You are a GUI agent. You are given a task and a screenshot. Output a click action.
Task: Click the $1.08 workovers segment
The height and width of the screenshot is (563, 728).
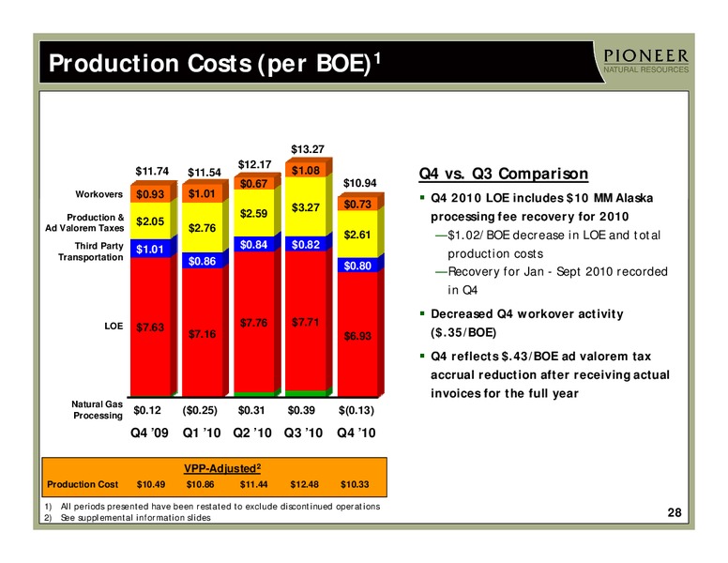pos(306,171)
